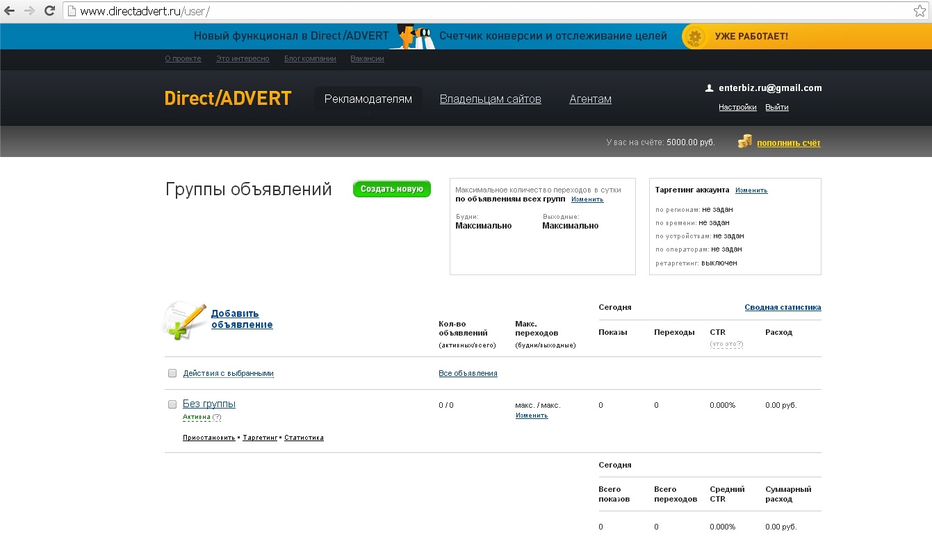Click the 'УЖЕ РАБОТАЕТ!' banner text
The height and width of the screenshot is (560, 932).
[x=751, y=36]
